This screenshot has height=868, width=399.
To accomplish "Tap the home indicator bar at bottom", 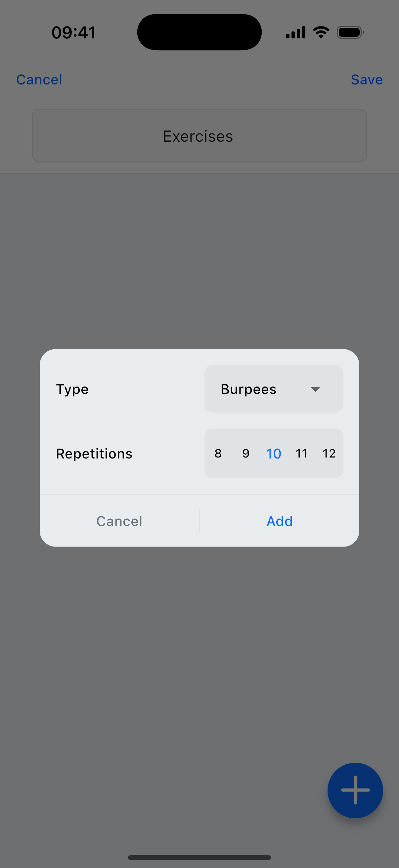I will pyautogui.click(x=199, y=857).
